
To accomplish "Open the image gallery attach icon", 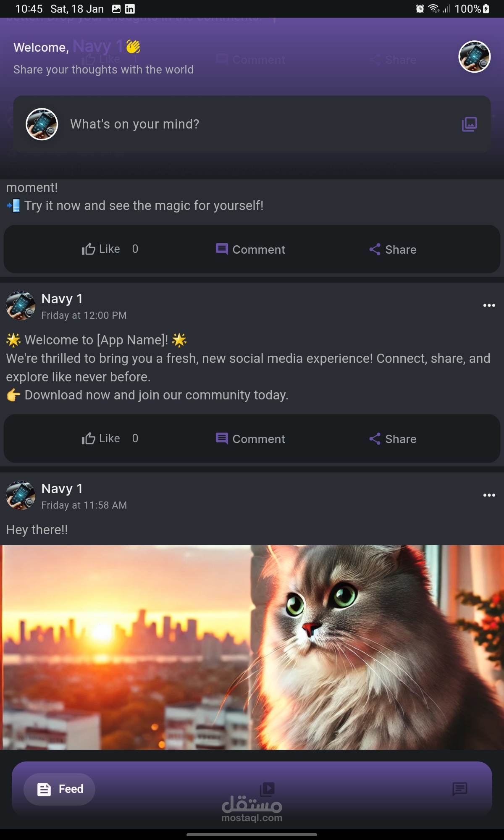I will pyautogui.click(x=469, y=124).
